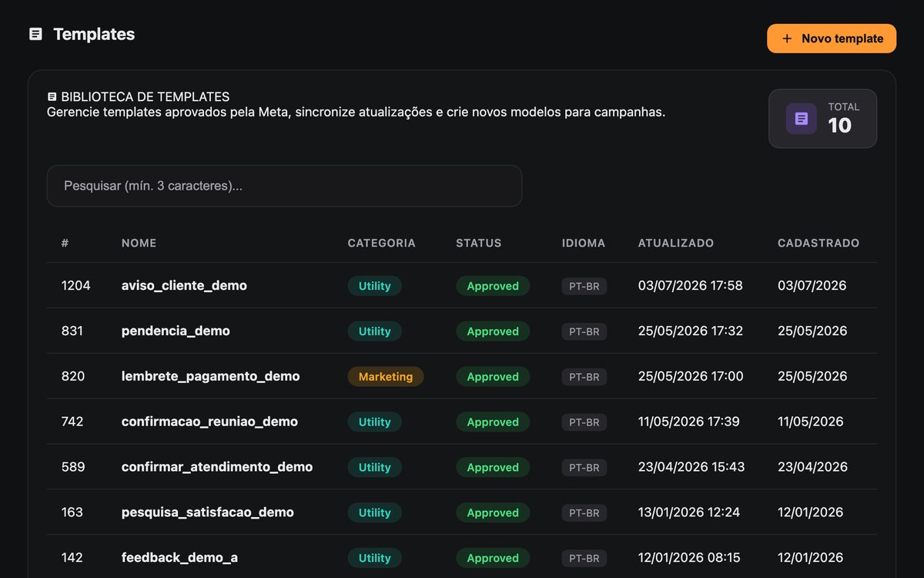Image resolution: width=924 pixels, height=578 pixels.
Task: Click the Novo template button
Action: click(x=832, y=39)
